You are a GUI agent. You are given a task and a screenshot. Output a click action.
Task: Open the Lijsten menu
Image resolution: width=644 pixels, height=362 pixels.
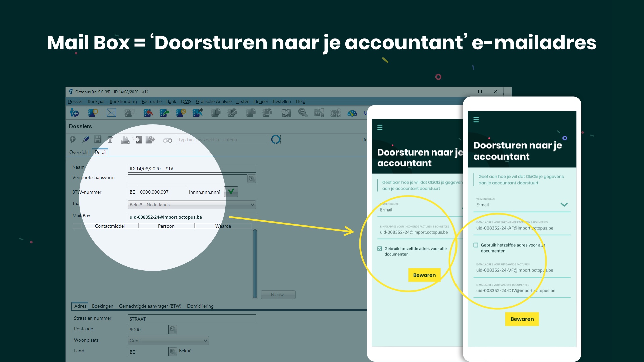243,101
